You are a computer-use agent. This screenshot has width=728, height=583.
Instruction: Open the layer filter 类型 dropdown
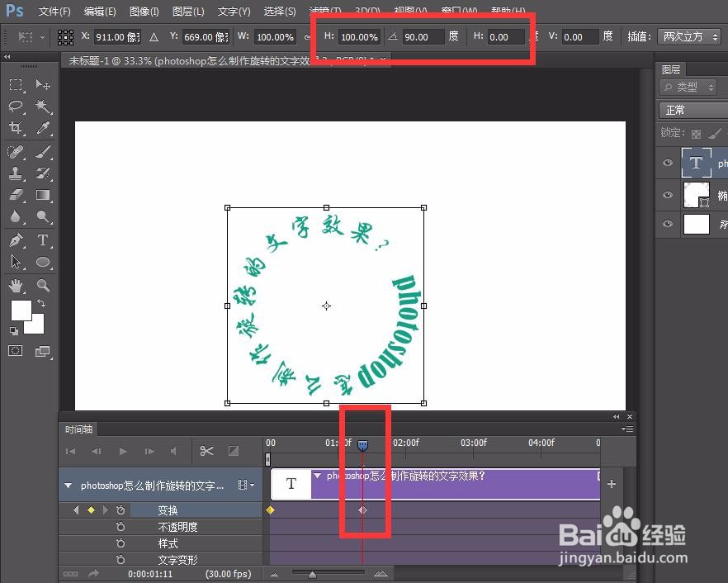click(688, 87)
